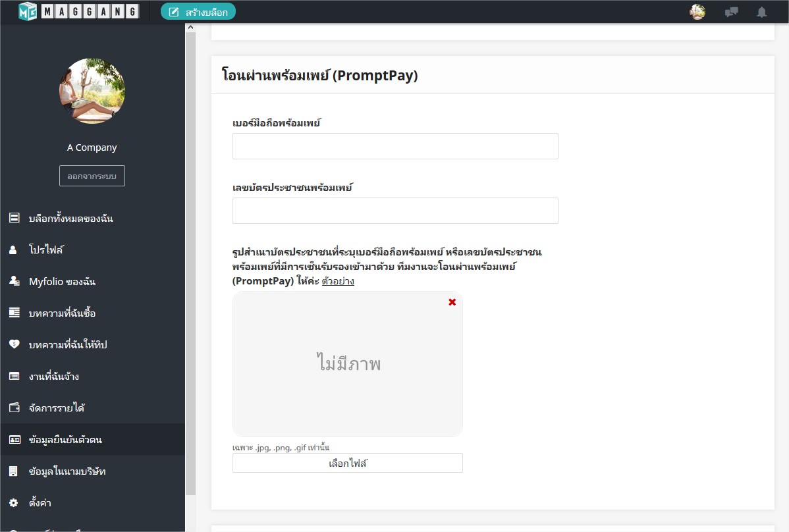789x532 pixels.
Task: Open ตั้งค่า settings menu item
Action: (x=40, y=503)
